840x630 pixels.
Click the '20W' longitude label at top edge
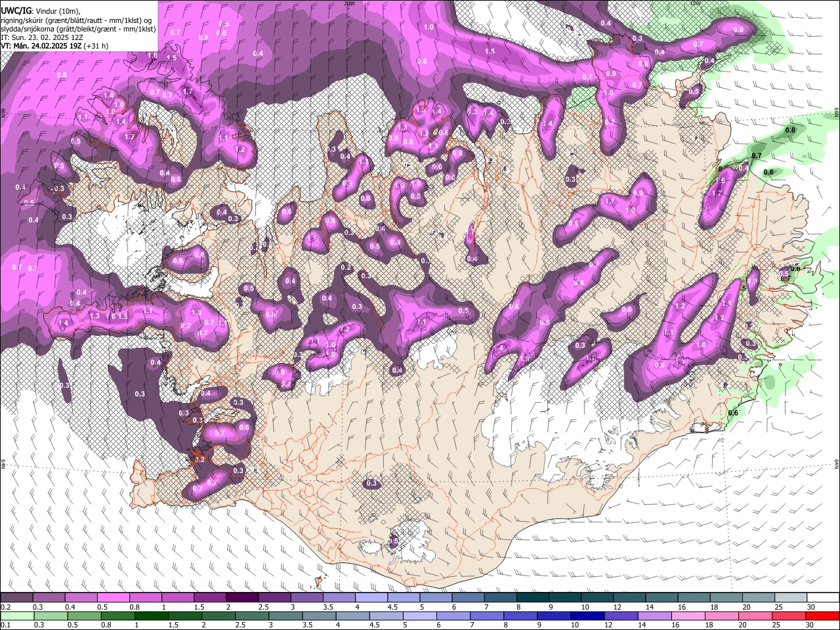(349, 3)
